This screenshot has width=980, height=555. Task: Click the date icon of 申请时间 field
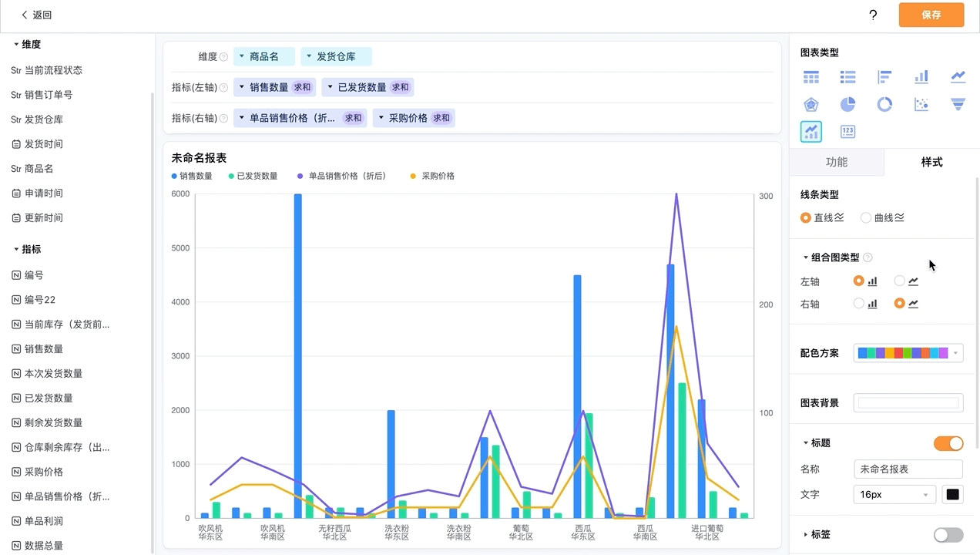(16, 193)
